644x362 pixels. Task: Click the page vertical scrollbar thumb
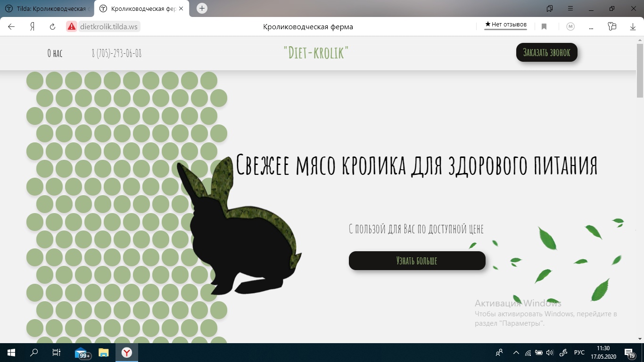pyautogui.click(x=640, y=70)
